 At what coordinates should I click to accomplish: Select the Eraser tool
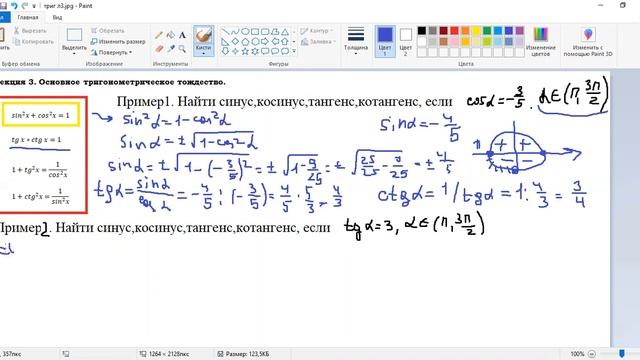point(159,49)
